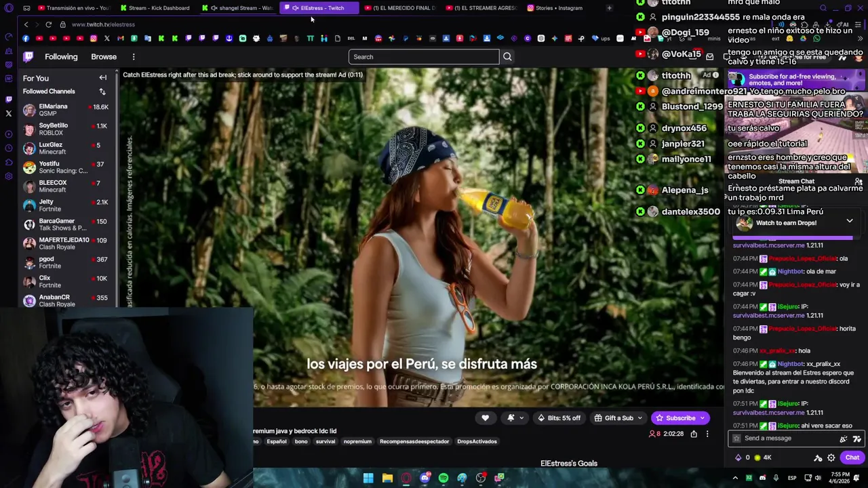The image size is (868, 488).
Task: Click the Twitch search field
Action: (424, 57)
